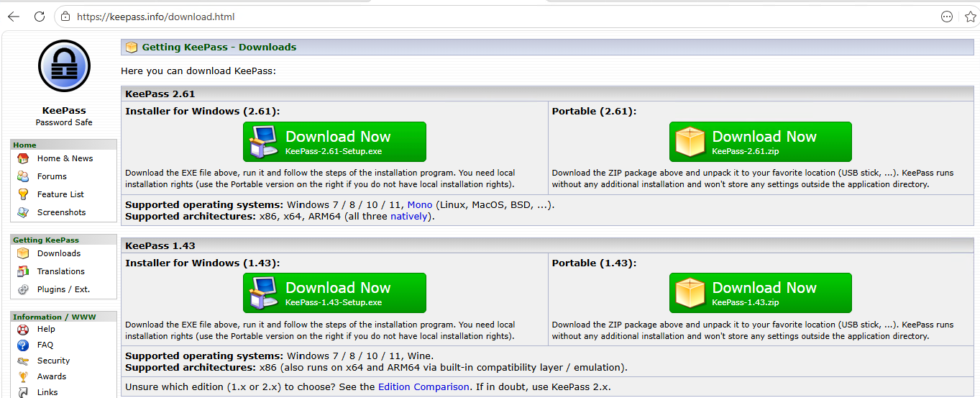Click the Portable (2.61) label
The image size is (980, 398).
(594, 112)
